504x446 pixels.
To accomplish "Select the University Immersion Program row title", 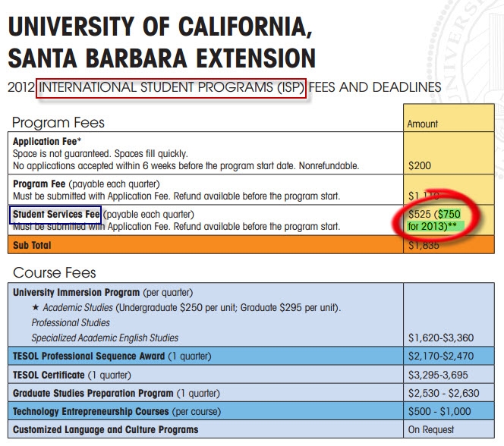I will point(76,293).
